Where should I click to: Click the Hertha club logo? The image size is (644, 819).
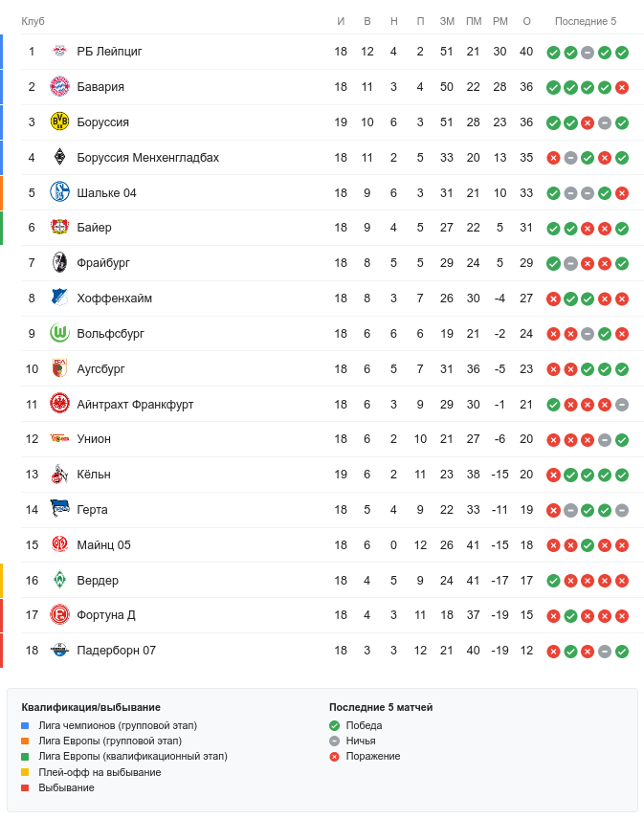coord(59,510)
